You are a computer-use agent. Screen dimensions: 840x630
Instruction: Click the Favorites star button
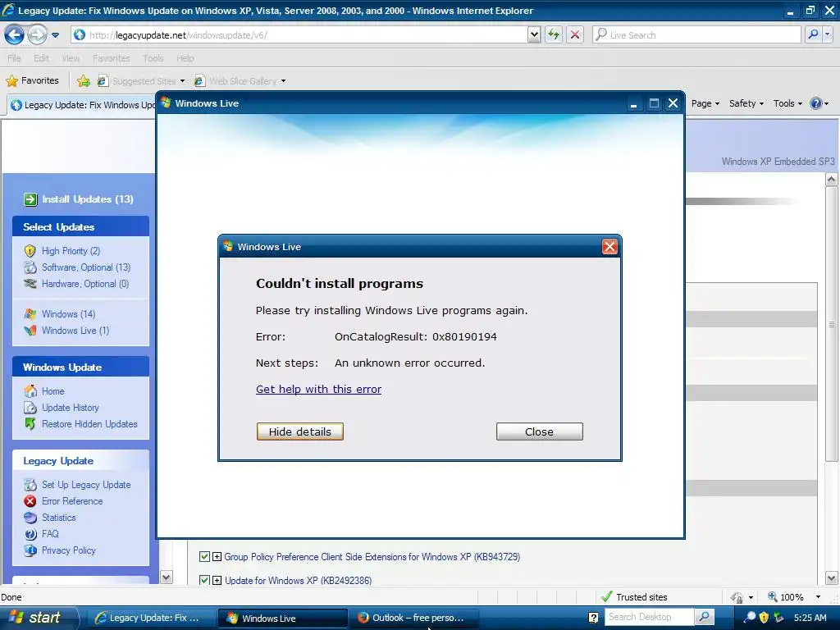(32, 81)
